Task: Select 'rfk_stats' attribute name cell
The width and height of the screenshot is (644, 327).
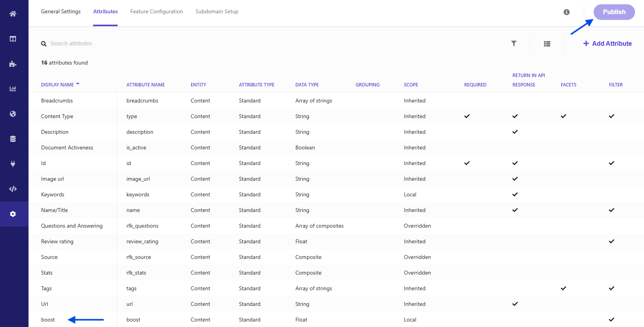Action: tap(136, 273)
